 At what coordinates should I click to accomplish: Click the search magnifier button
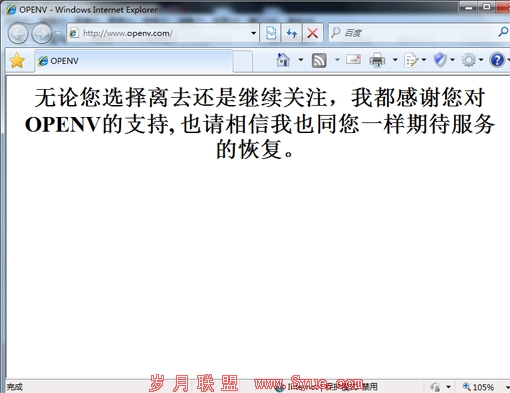(503, 32)
